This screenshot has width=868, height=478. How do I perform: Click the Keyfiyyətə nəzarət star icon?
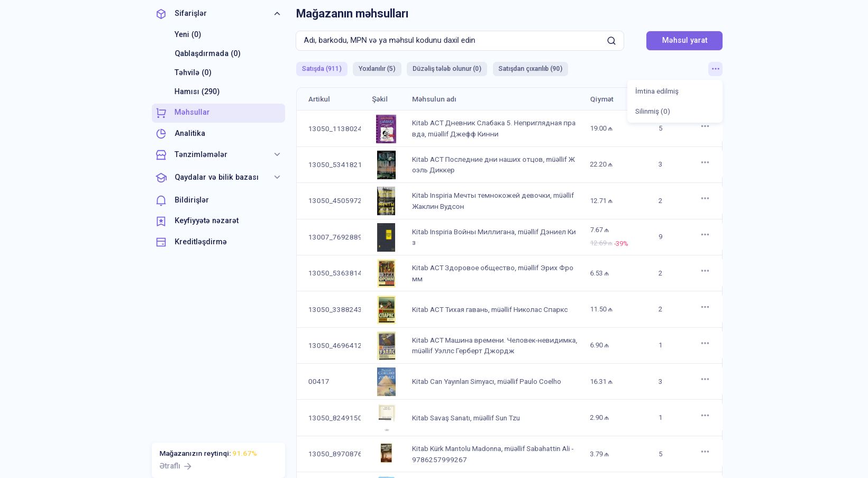point(161,221)
